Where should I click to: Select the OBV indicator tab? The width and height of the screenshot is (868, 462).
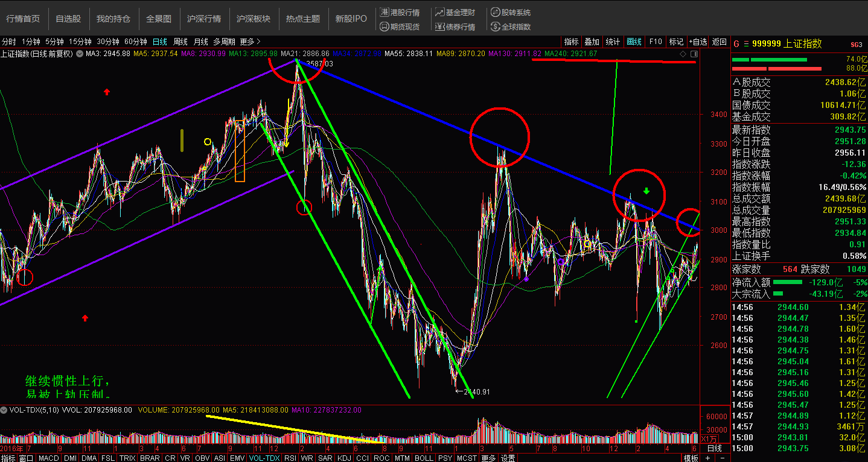click(x=202, y=458)
